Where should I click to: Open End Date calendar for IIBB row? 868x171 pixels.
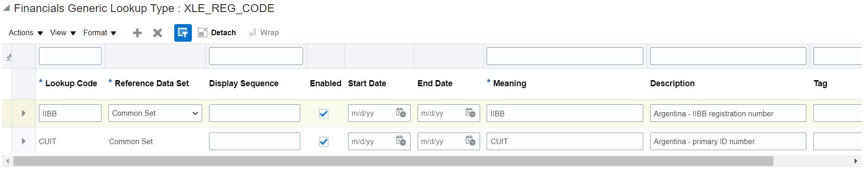[x=470, y=113]
